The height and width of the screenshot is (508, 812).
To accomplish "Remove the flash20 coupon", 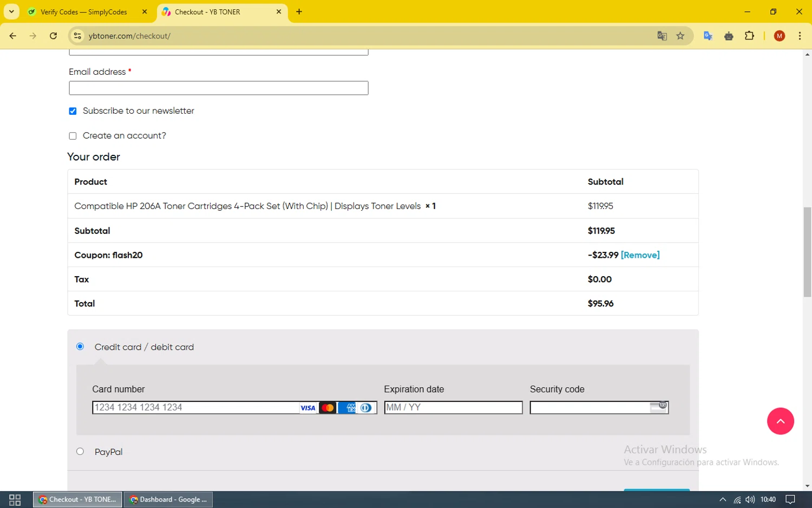I will [x=640, y=255].
